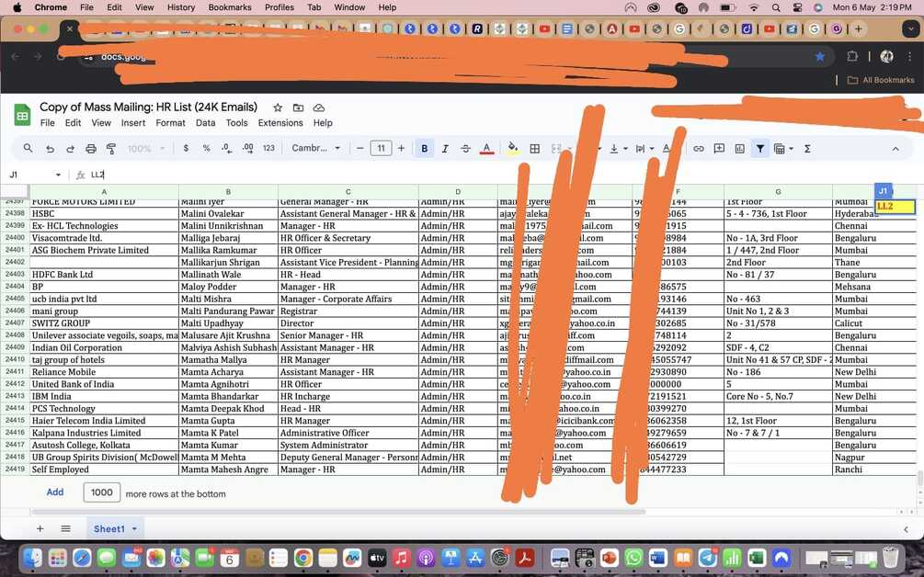Open Chrome extensions puzzle icon
Screen dimensions: 924x577
852,57
